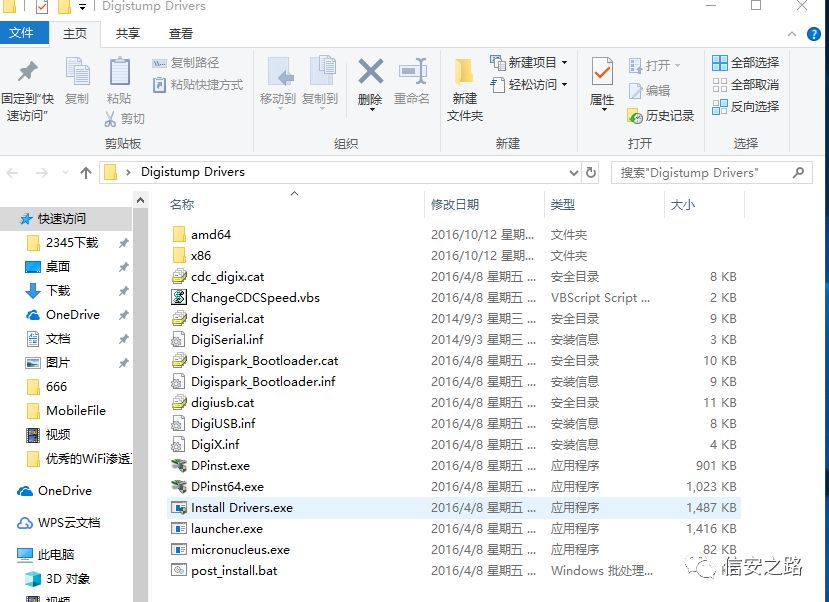Click the red Delete (删除) X icon
Image resolution: width=829 pixels, height=602 pixels.
[371, 71]
